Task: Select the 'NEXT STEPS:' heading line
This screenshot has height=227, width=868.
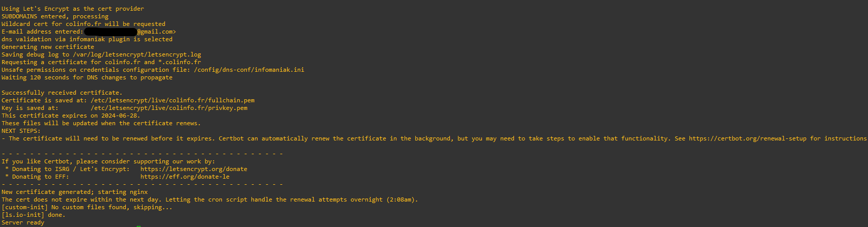Action: 21,131
